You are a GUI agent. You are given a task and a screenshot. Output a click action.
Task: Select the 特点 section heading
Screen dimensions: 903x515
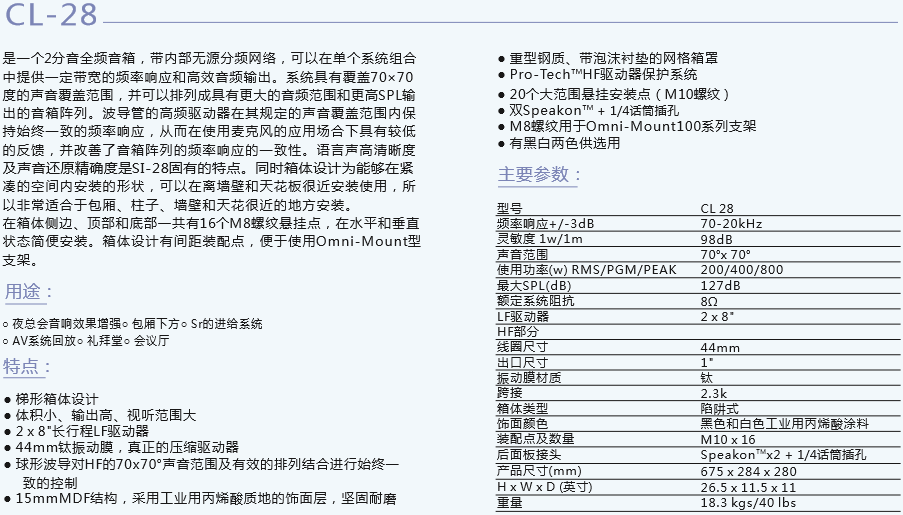[x=28, y=366]
